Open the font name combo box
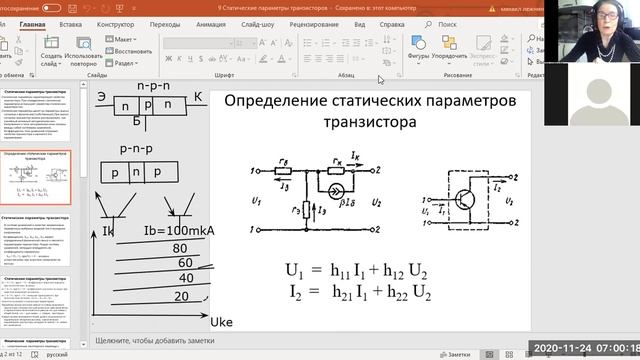This screenshot has width=640, height=360. click(198, 43)
